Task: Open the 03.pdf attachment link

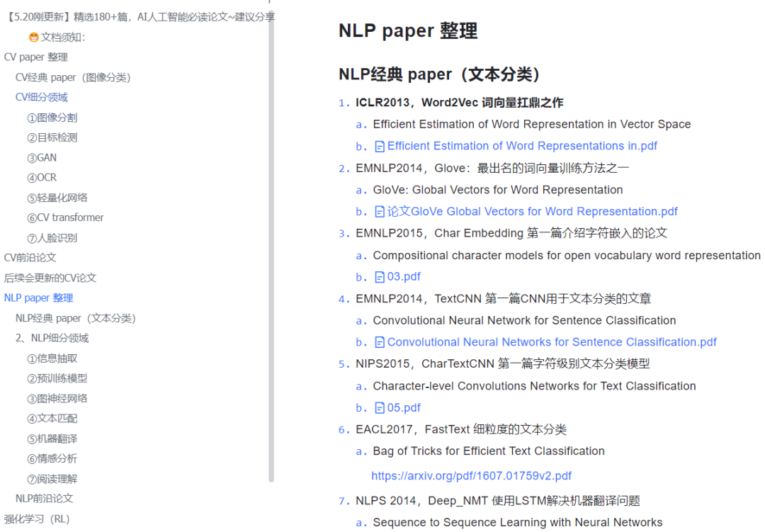Action: (404, 277)
